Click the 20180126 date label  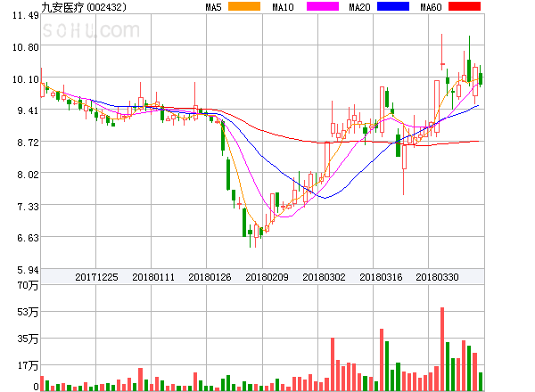click(210, 277)
